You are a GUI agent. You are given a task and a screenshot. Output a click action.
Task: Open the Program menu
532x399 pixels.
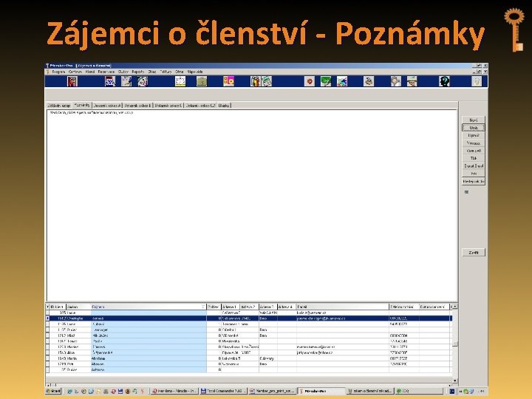pyautogui.click(x=58, y=72)
